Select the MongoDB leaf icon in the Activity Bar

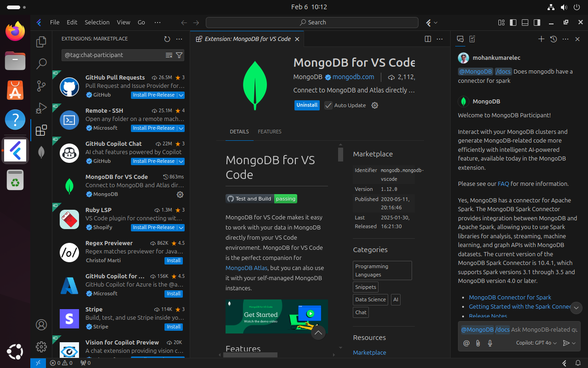click(41, 152)
